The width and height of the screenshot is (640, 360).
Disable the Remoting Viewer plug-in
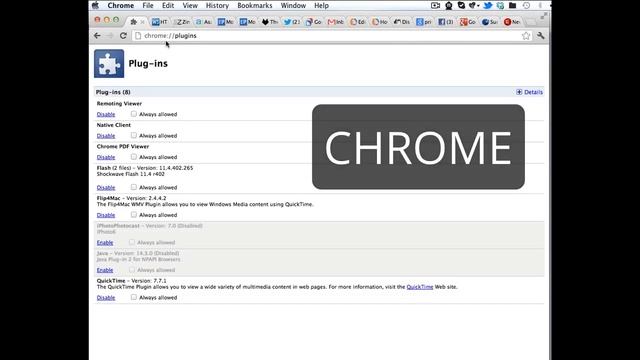pyautogui.click(x=106, y=114)
